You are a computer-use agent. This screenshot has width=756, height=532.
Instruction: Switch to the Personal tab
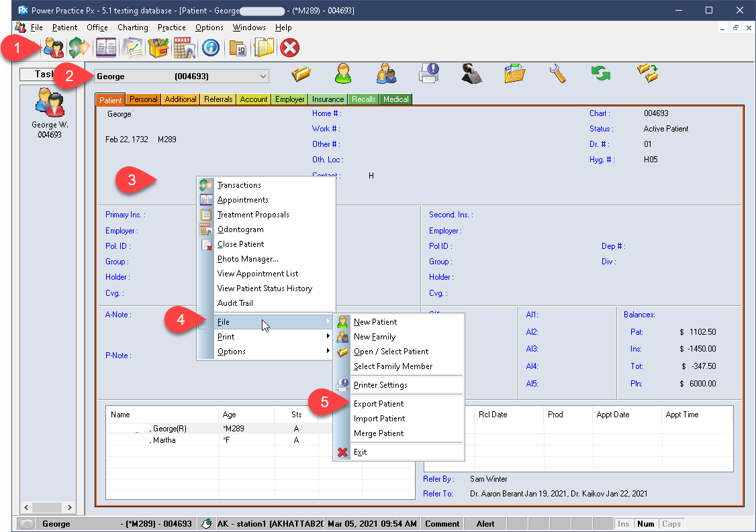(x=143, y=99)
